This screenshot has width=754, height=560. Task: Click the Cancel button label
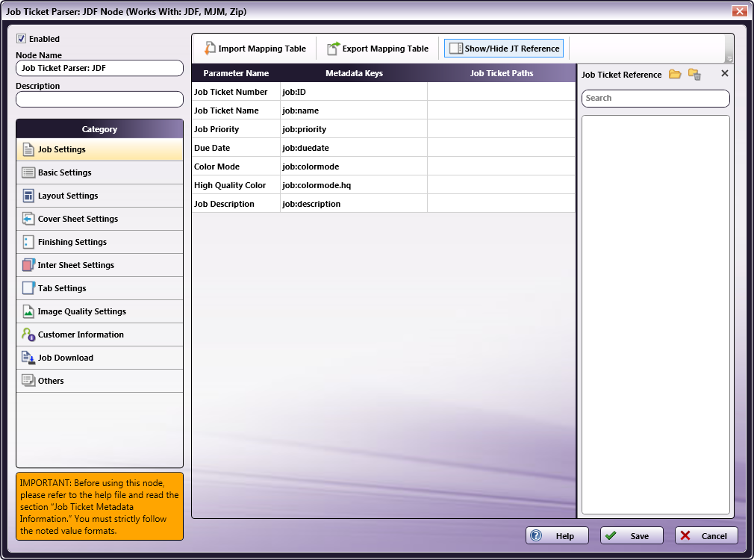(x=714, y=536)
